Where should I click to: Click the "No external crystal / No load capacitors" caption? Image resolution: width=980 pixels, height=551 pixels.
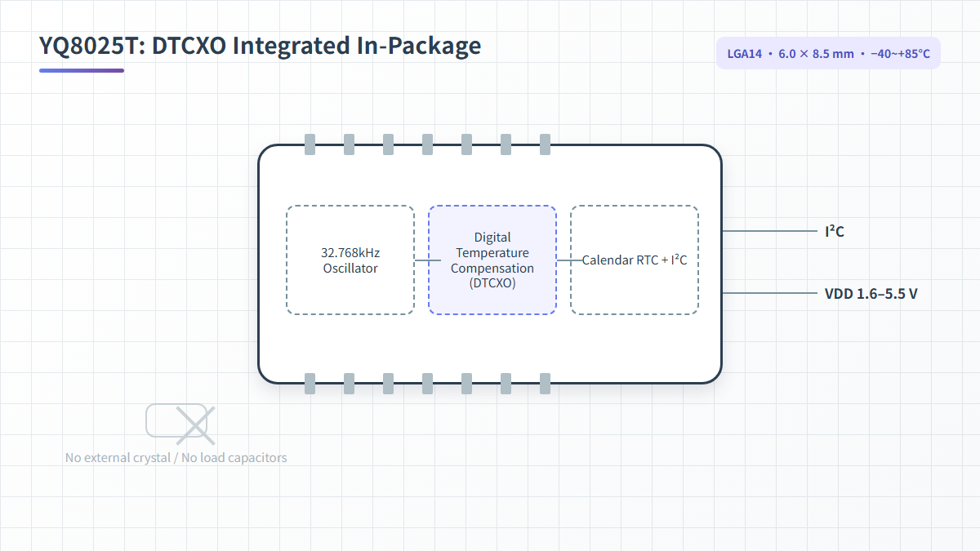176,458
